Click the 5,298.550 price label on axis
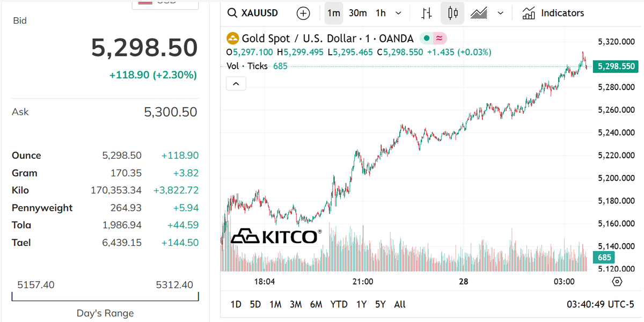Screen dimensions: 644x322 click(x=616, y=67)
